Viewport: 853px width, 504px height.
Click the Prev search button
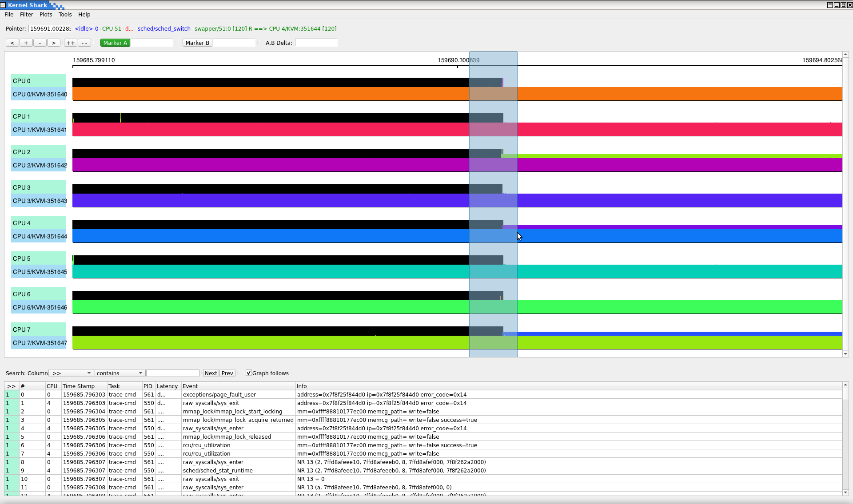point(227,373)
